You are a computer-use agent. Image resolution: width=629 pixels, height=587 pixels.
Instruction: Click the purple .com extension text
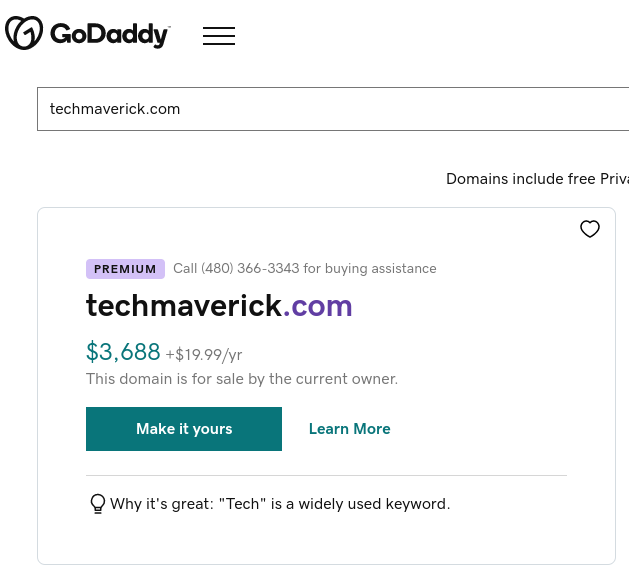click(x=318, y=305)
